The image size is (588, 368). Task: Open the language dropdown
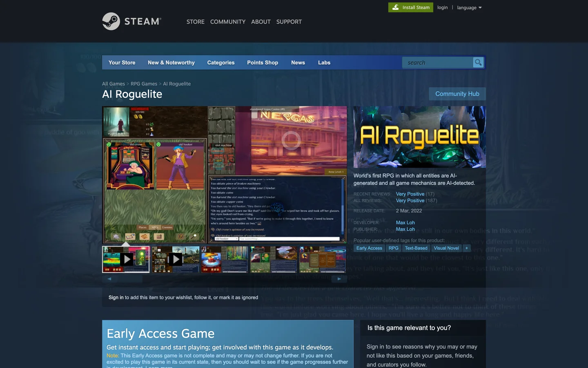[x=469, y=7]
